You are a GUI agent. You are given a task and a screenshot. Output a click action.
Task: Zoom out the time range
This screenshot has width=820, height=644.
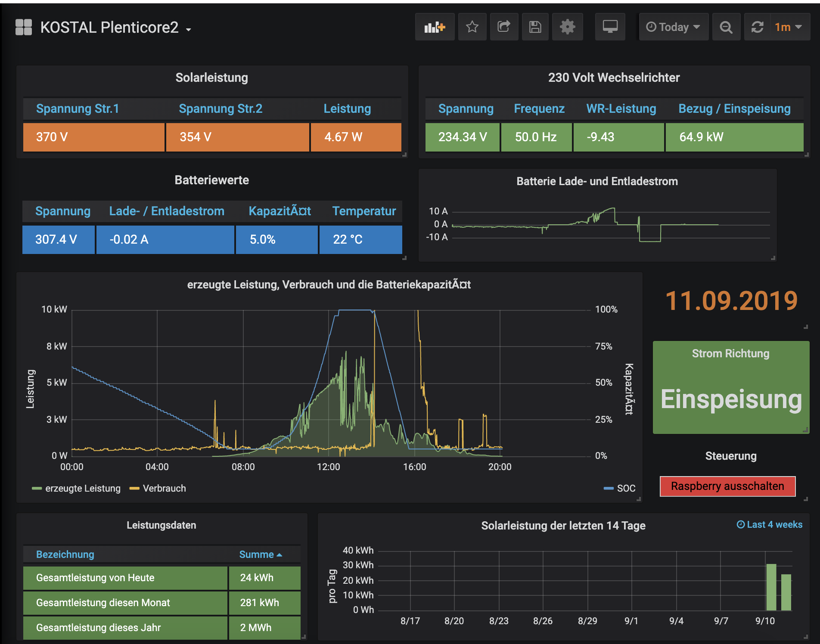pyautogui.click(x=726, y=27)
